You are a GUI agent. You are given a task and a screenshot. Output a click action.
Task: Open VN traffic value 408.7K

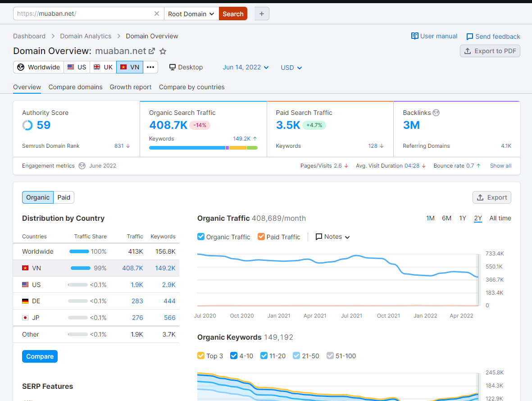(x=132, y=268)
